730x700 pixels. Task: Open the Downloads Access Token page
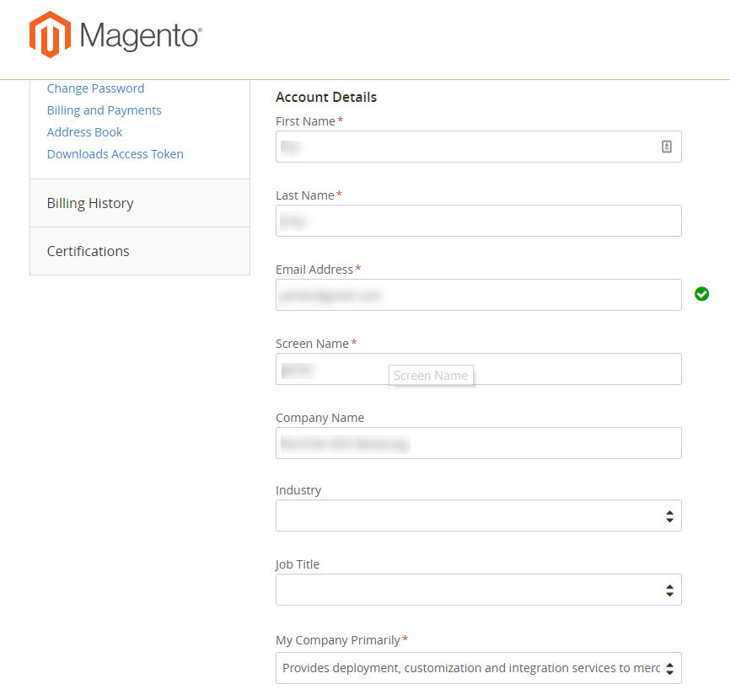[115, 154]
